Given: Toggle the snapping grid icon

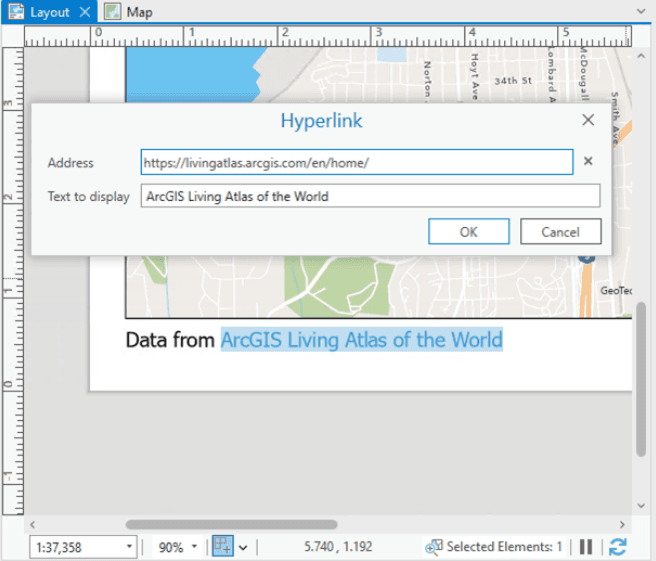Looking at the screenshot, I should point(223,547).
